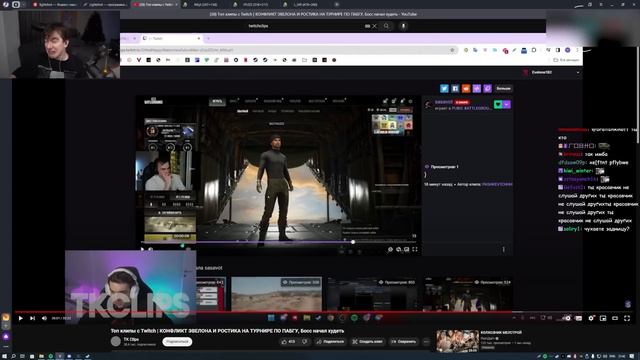The height and width of the screenshot is (360, 640).
Task: Bookmark page with star in streamed browser
Action: 452,50
